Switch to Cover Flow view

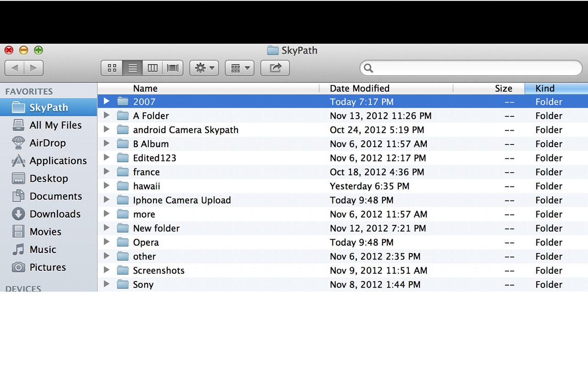(x=173, y=68)
